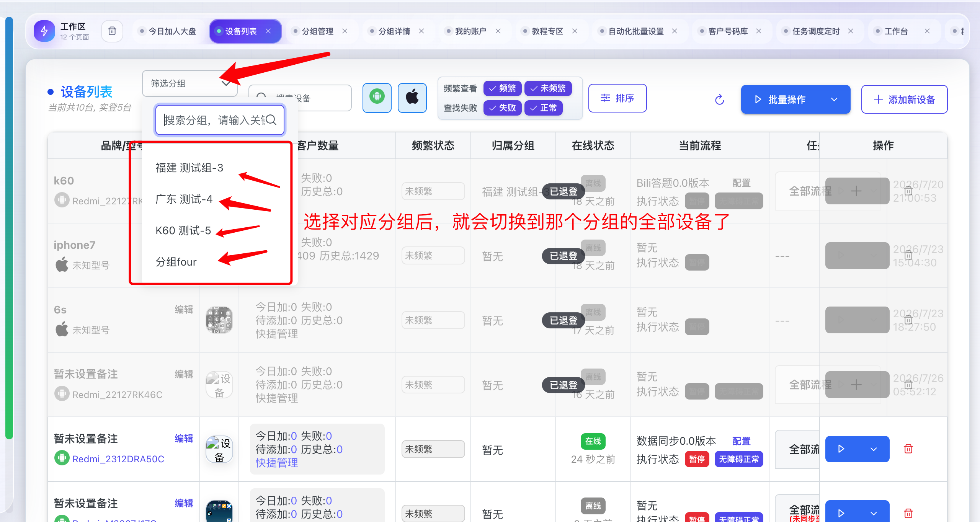
Task: Start the flow for the Redmi_2312DRA50C device
Action: pos(841,449)
